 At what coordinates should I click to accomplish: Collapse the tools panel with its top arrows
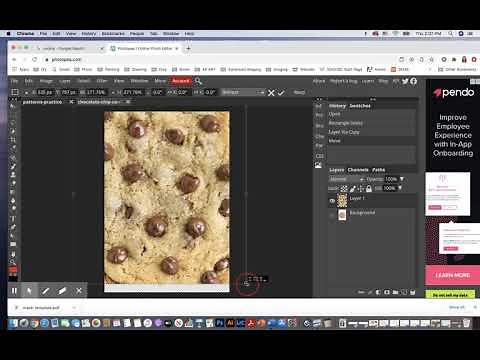14,99
